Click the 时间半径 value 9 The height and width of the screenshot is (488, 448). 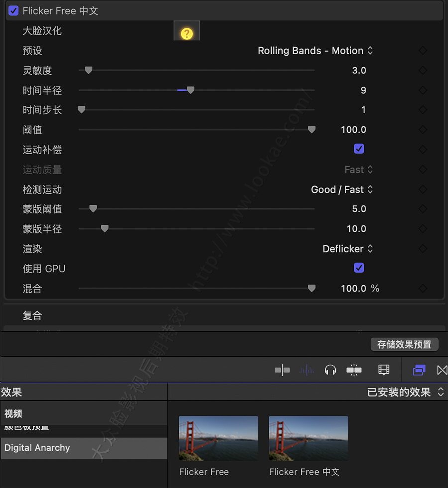pos(363,90)
